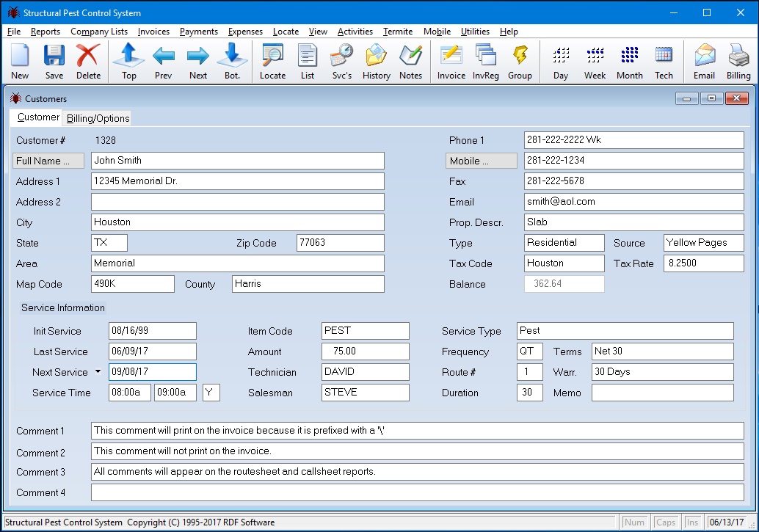Click the date 06/13/17 in status bar
This screenshot has width=759, height=532.
pos(727,522)
